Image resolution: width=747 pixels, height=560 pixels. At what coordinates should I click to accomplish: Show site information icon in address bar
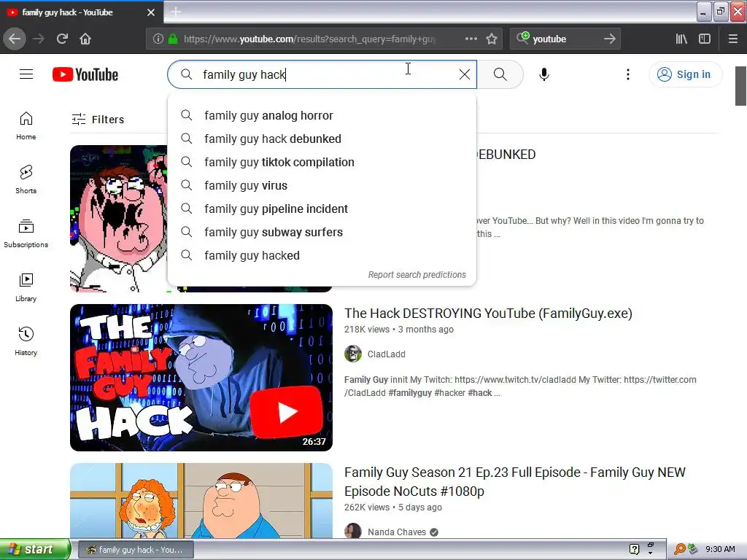pos(158,39)
